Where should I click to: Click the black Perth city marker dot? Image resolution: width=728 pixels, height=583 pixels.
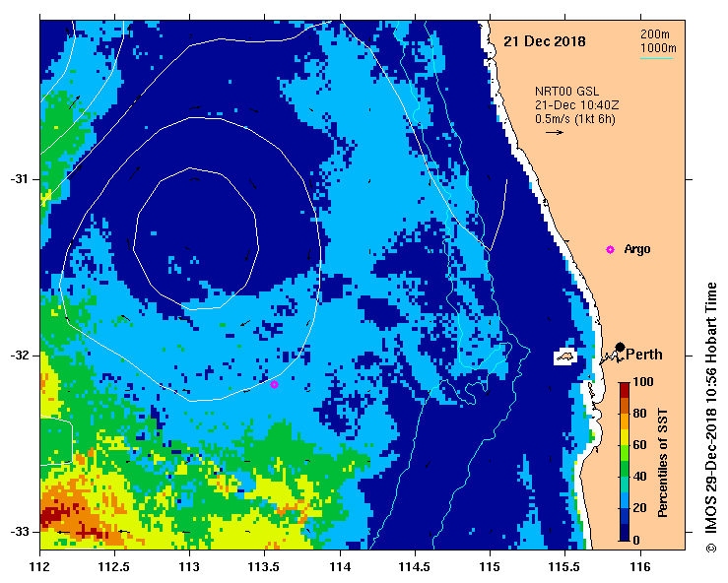coord(620,348)
